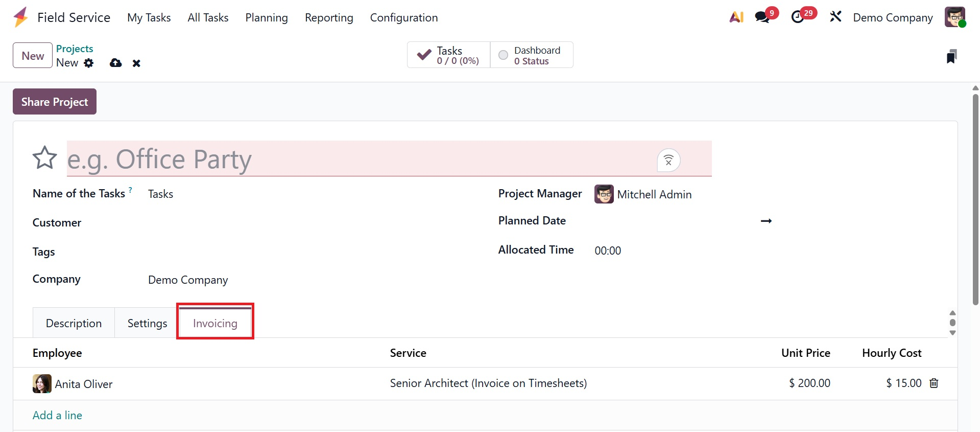This screenshot has height=432, width=980.
Task: Open the Configuration menu
Action: click(403, 17)
